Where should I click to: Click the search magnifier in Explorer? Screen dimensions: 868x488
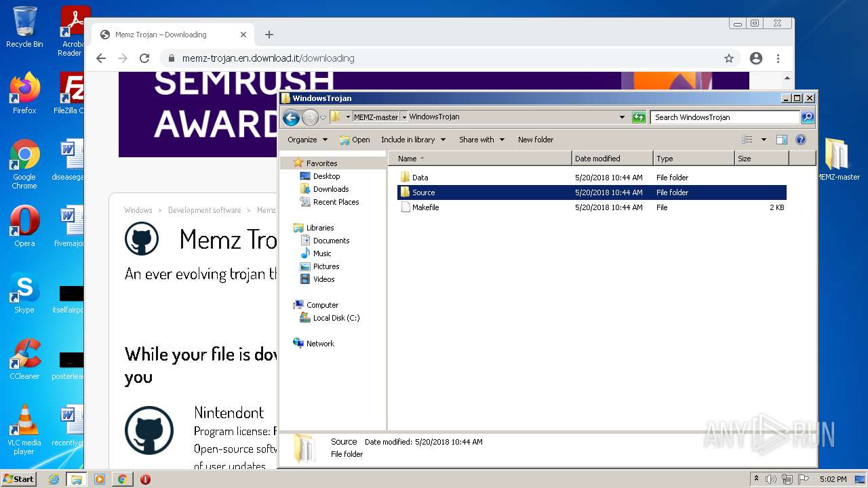pos(807,117)
